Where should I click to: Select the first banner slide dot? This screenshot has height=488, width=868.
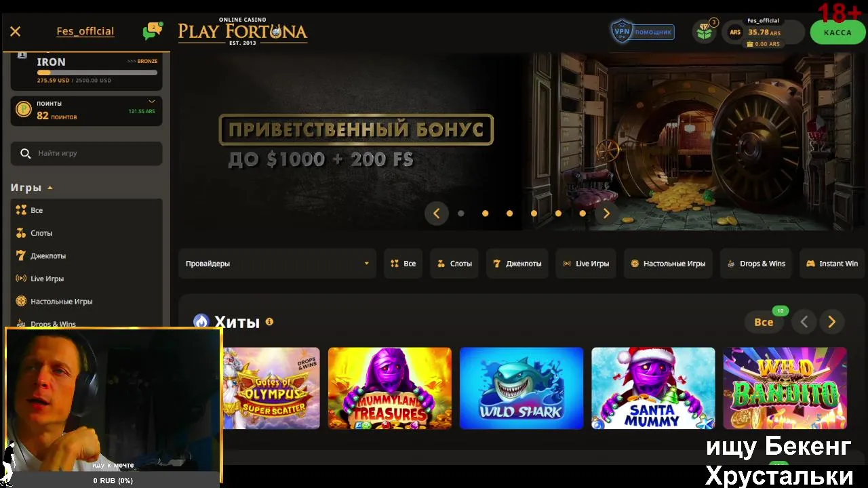[x=461, y=213]
